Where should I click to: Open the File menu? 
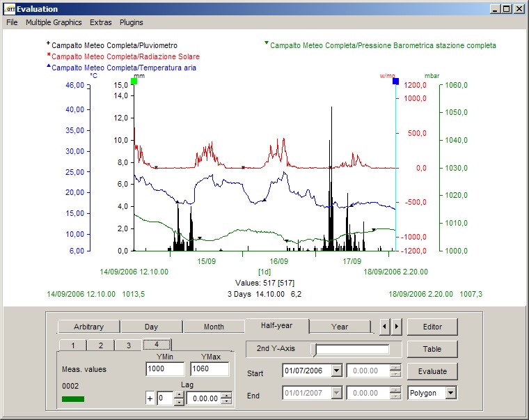coord(12,22)
